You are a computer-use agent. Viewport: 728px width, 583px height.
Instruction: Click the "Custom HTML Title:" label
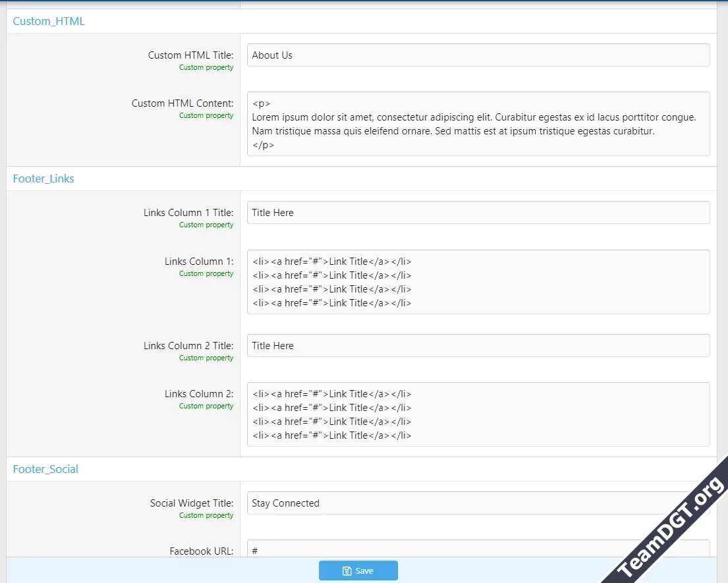click(190, 55)
